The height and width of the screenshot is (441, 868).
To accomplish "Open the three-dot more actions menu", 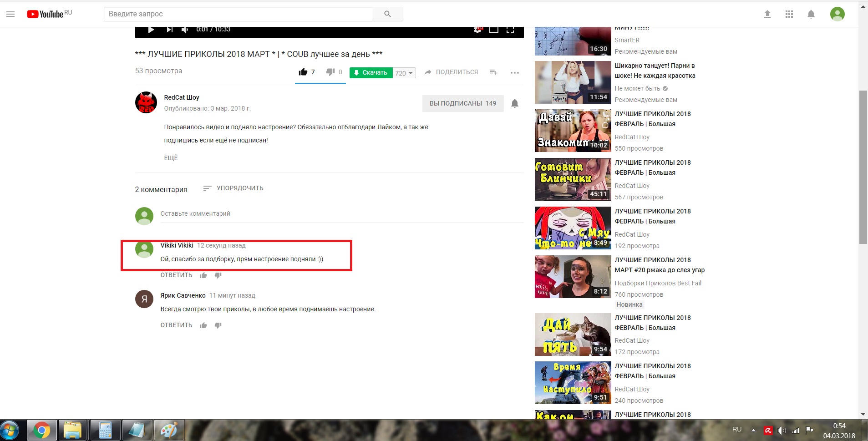I will (x=515, y=73).
